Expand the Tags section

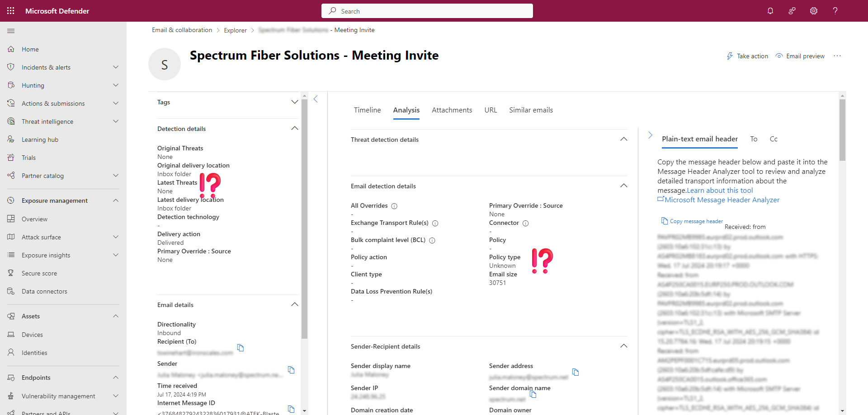[294, 102]
